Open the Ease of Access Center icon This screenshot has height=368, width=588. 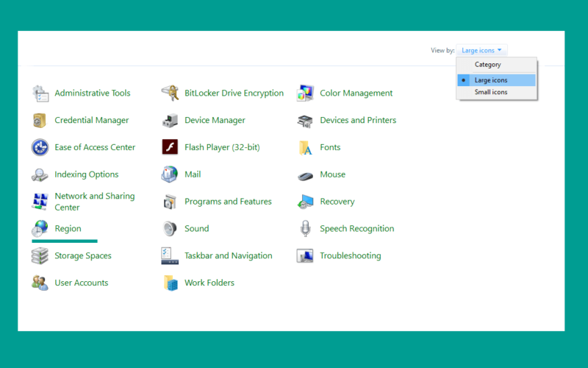click(x=40, y=147)
